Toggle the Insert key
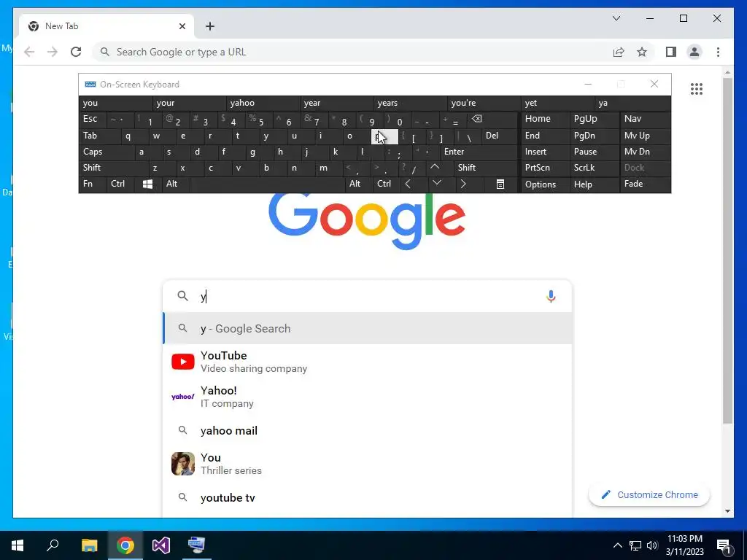 point(545,152)
